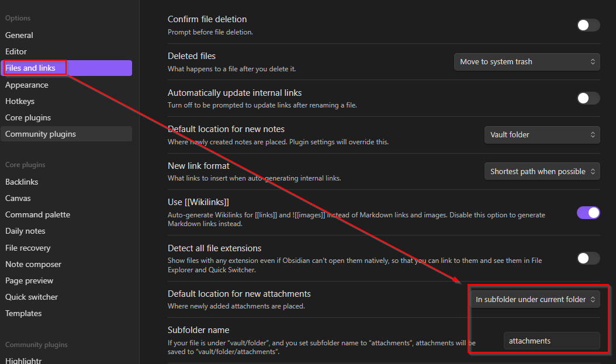616x364 pixels.
Task: Open Daily notes plugin settings
Action: pos(25,231)
